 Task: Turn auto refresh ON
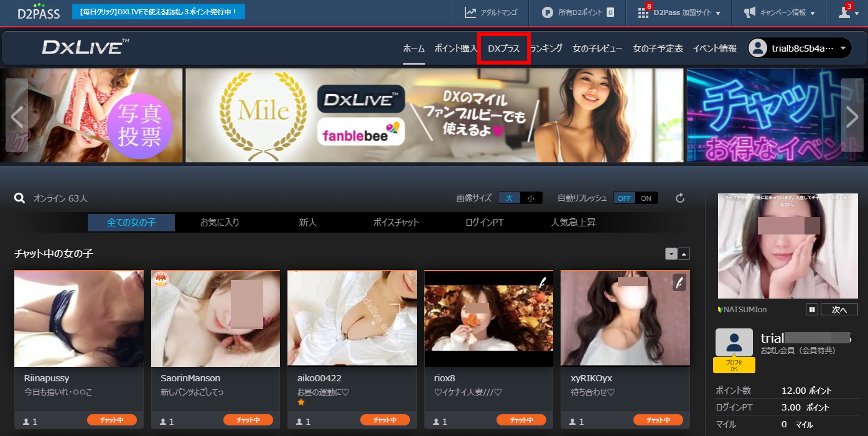pyautogui.click(x=646, y=198)
